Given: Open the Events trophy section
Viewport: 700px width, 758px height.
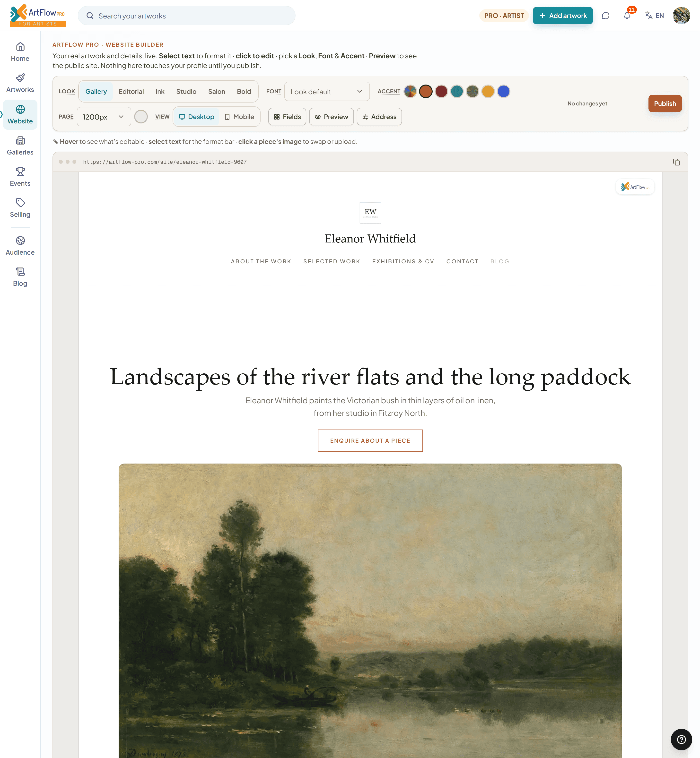Looking at the screenshot, I should pos(20,177).
